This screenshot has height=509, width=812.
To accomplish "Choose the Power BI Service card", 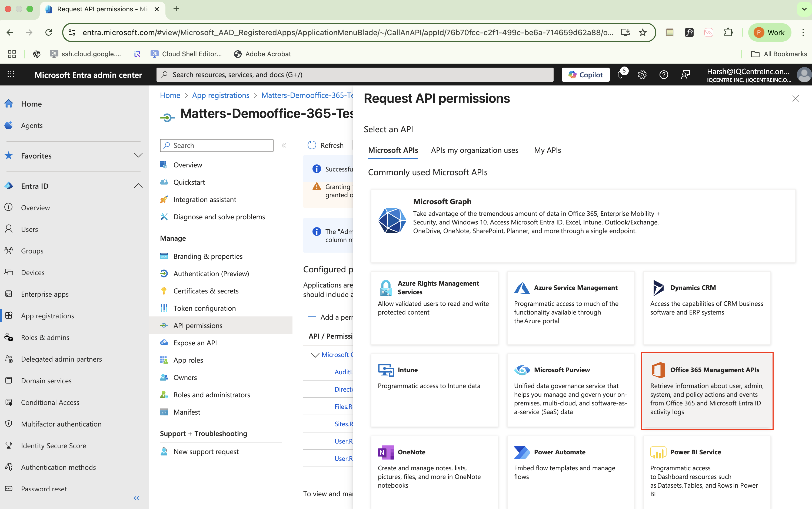I will click(x=707, y=472).
